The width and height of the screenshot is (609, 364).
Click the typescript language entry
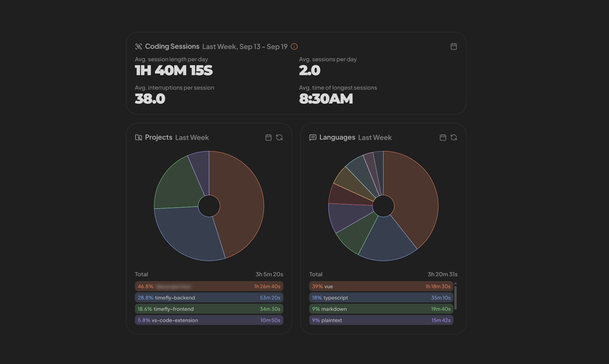pos(381,297)
